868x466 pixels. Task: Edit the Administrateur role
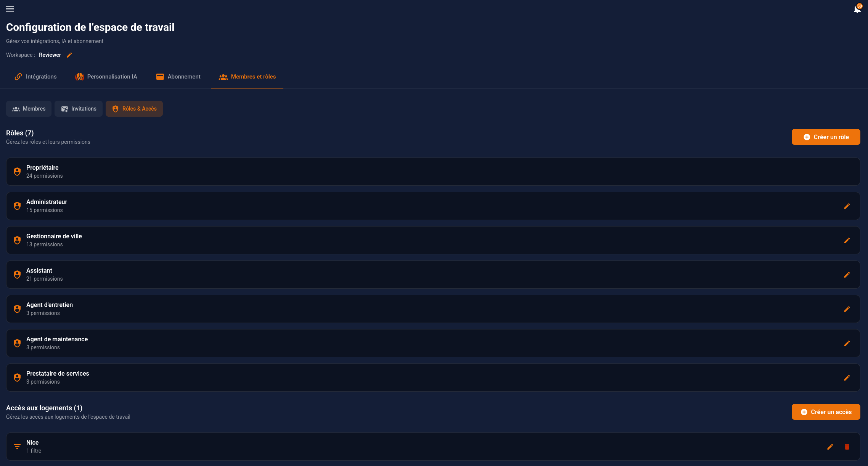tap(847, 206)
